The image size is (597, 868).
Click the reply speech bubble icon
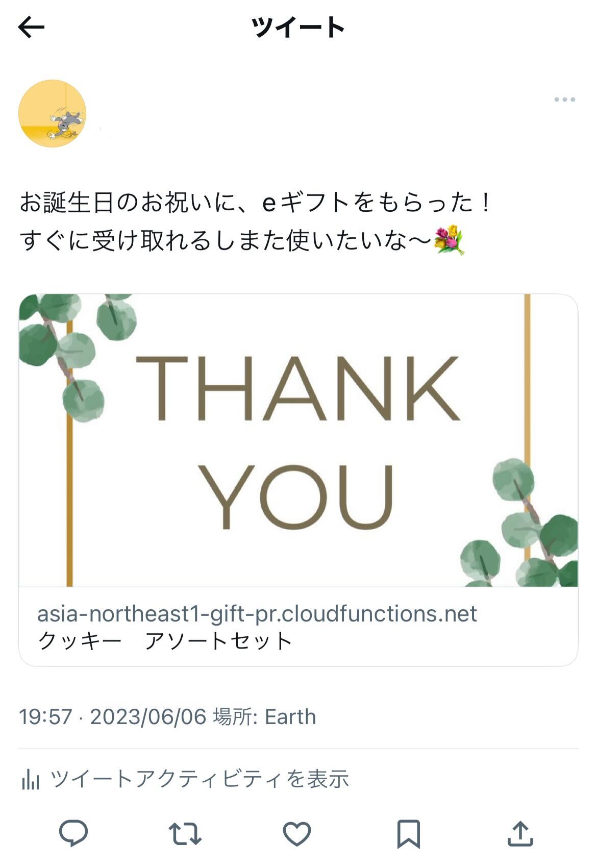point(73,834)
